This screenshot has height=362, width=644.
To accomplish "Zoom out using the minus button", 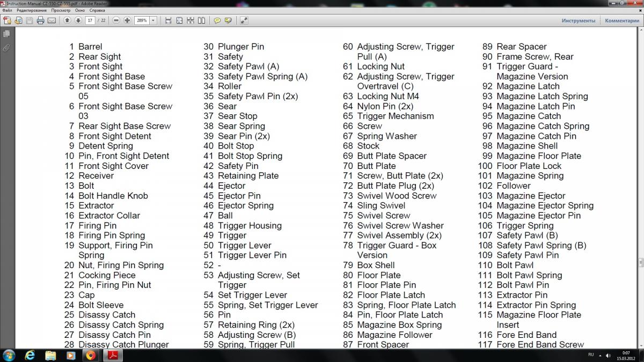I will pyautogui.click(x=116, y=20).
